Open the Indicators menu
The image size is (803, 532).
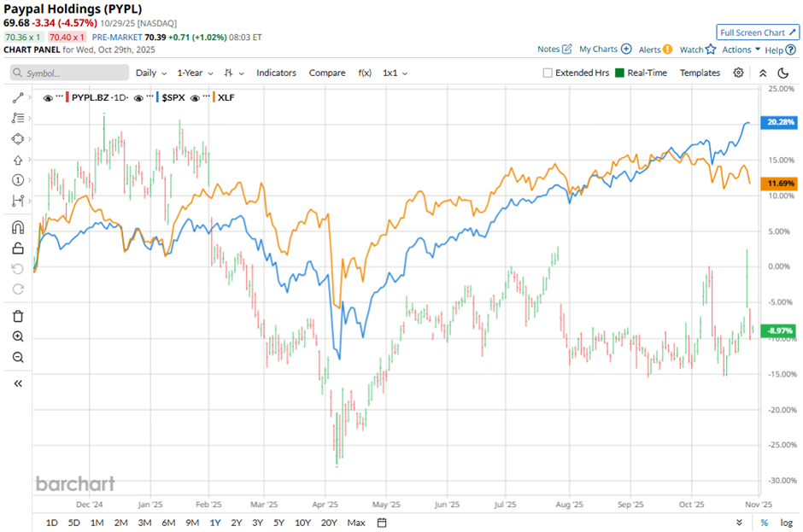coord(276,73)
